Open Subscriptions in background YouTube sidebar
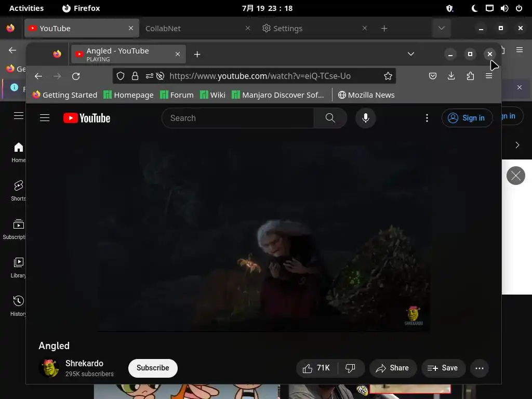 (x=14, y=229)
